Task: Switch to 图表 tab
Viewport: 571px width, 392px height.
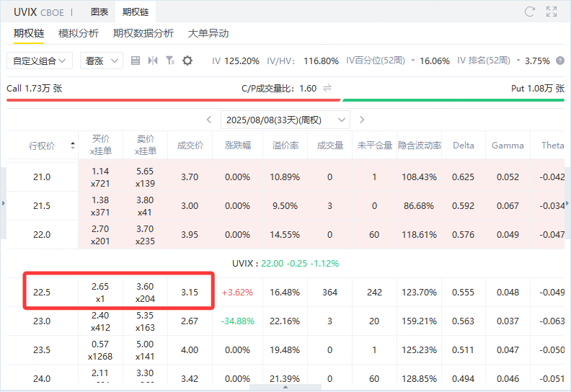Action: [99, 12]
